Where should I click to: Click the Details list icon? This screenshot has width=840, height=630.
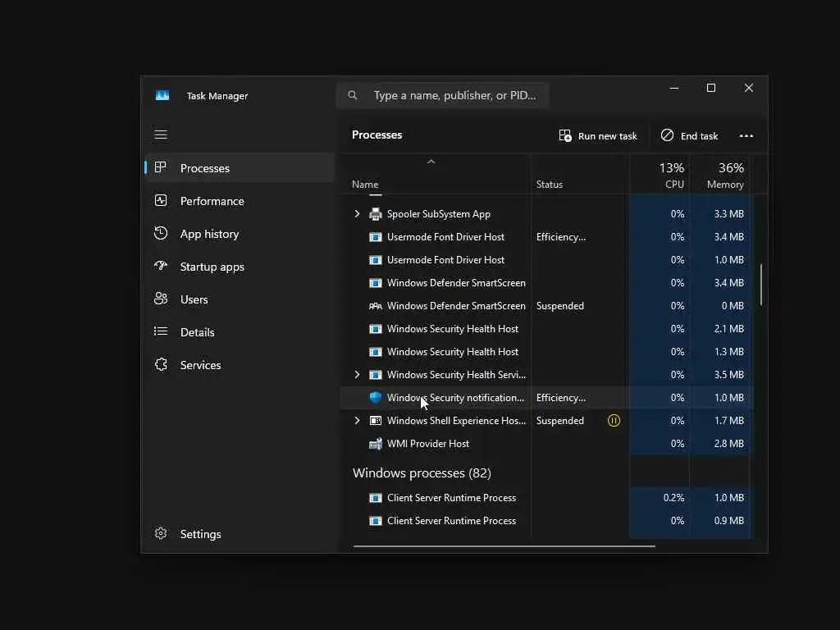[161, 331]
